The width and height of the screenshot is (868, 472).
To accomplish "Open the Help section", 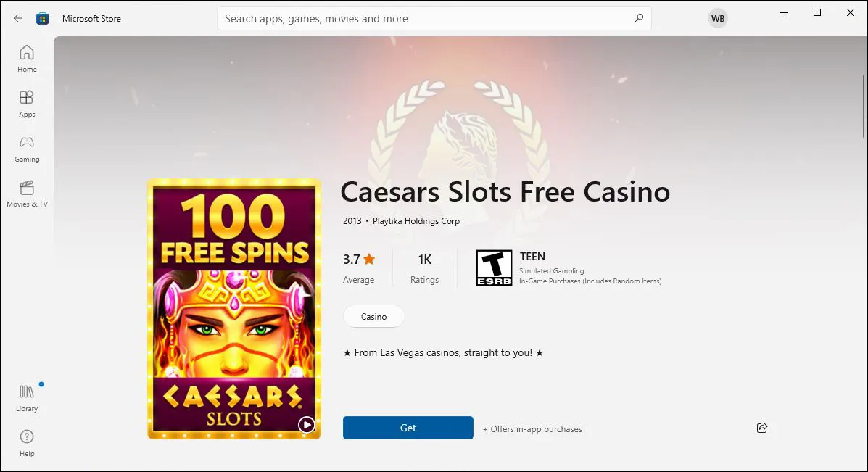I will click(x=27, y=442).
